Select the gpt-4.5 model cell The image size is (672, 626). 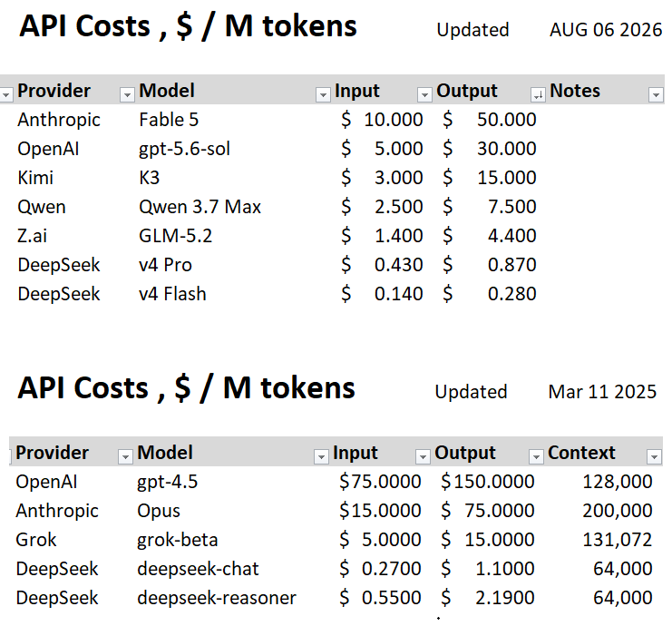pos(167,482)
